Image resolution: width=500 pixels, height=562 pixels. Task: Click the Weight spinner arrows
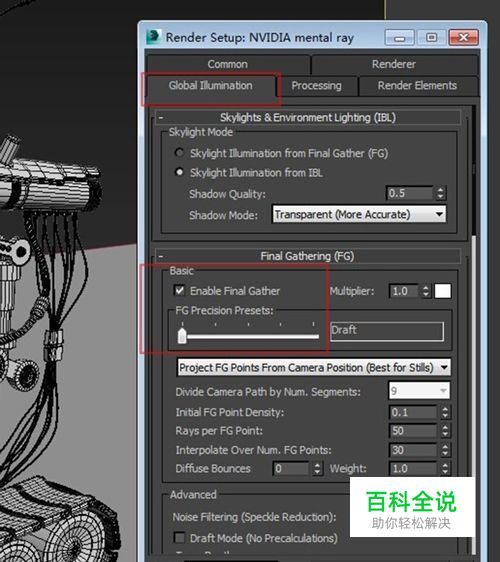click(x=445, y=468)
